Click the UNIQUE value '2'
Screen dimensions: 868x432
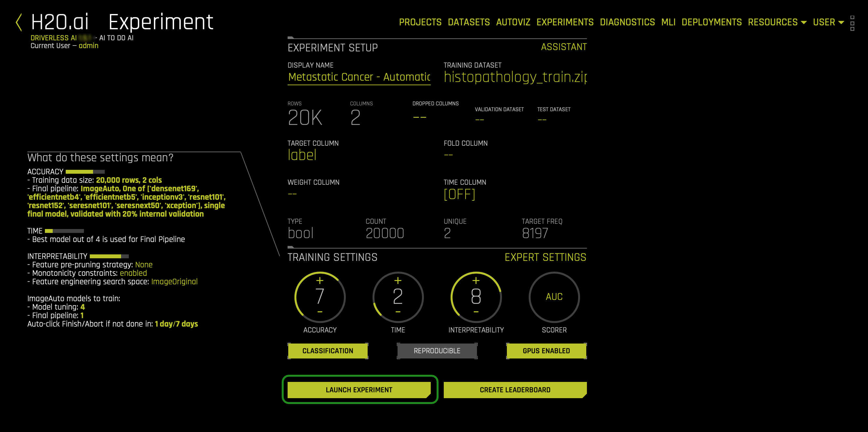(447, 233)
